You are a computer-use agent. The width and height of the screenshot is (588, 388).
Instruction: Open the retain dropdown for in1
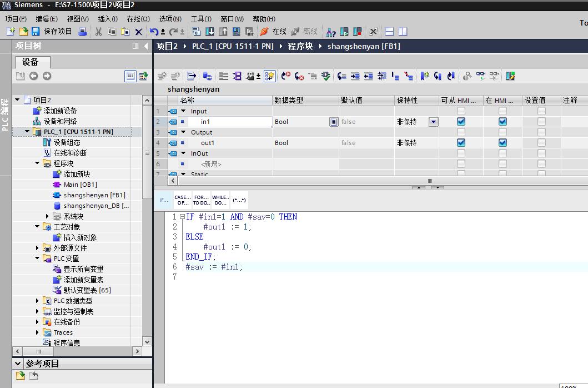coord(433,122)
